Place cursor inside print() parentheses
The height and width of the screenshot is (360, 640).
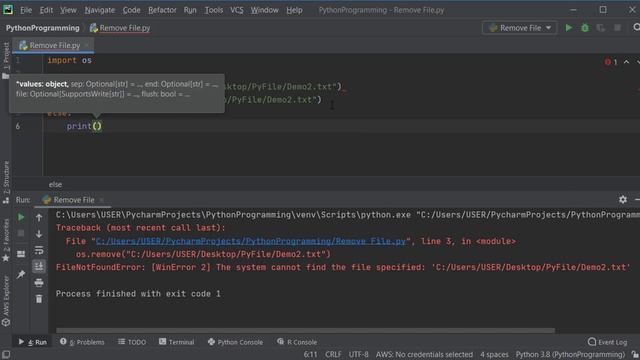(x=97, y=126)
